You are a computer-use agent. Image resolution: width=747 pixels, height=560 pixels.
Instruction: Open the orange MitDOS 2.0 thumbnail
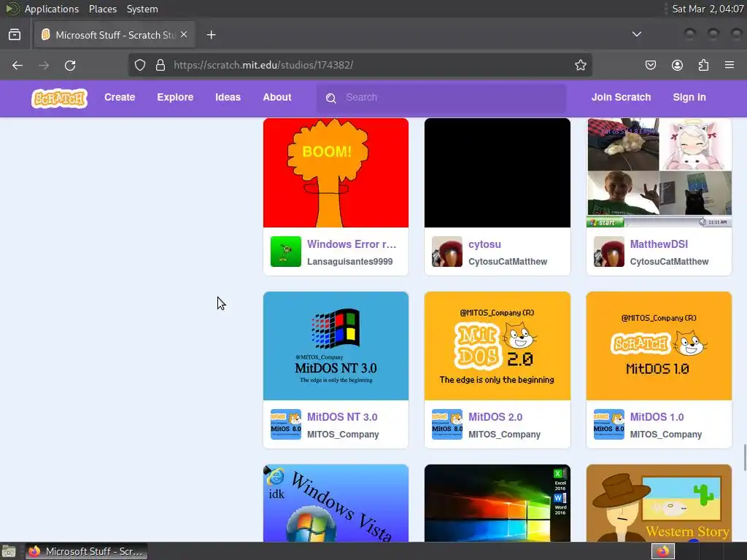(498, 346)
